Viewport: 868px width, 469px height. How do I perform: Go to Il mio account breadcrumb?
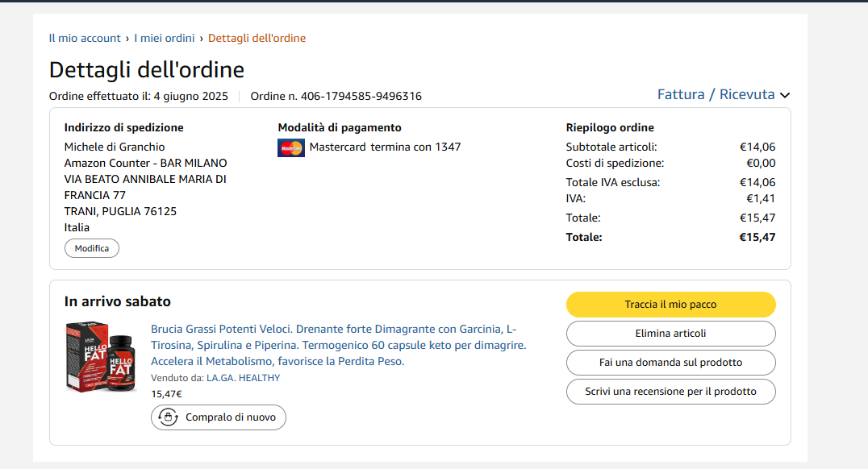coord(85,38)
